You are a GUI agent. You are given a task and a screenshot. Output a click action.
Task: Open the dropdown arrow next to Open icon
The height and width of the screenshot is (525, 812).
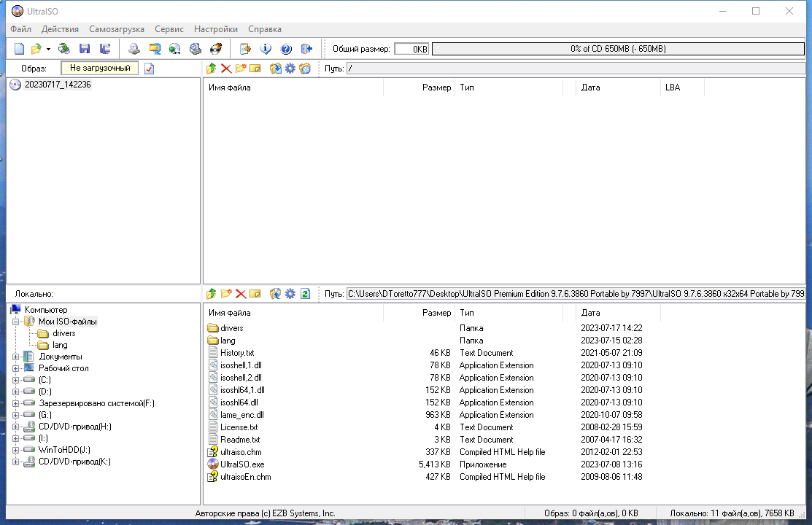pyautogui.click(x=48, y=49)
